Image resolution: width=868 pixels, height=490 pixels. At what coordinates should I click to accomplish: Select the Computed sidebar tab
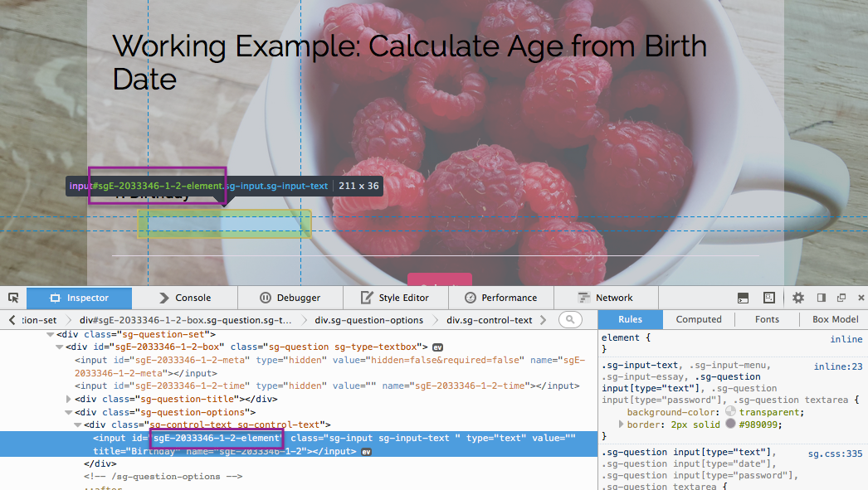click(699, 319)
